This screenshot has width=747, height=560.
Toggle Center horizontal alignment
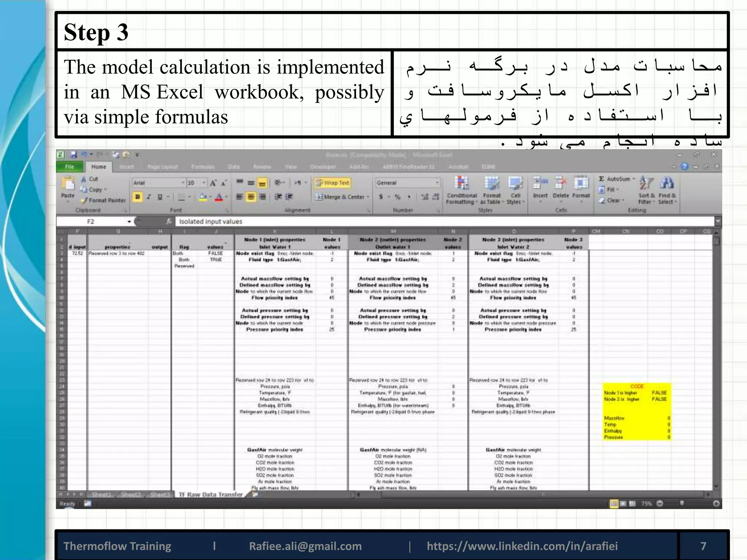tap(251, 197)
